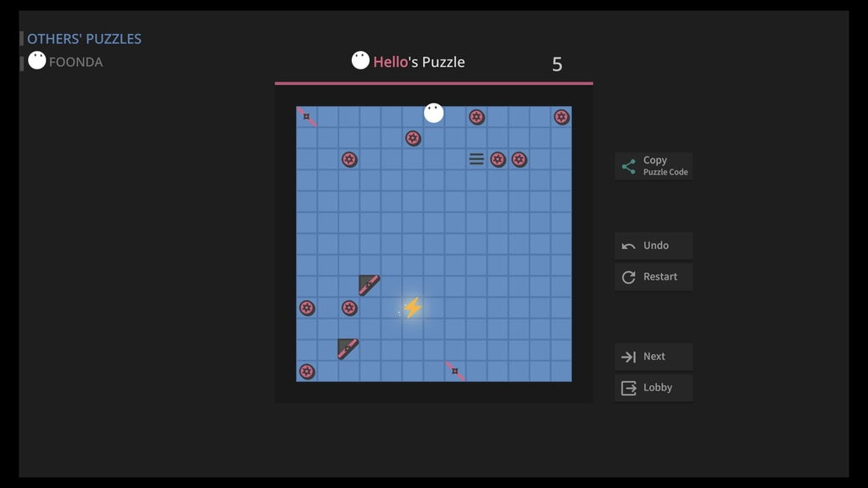Click the Hello's Puzzle title
868x488 pixels.
click(418, 62)
